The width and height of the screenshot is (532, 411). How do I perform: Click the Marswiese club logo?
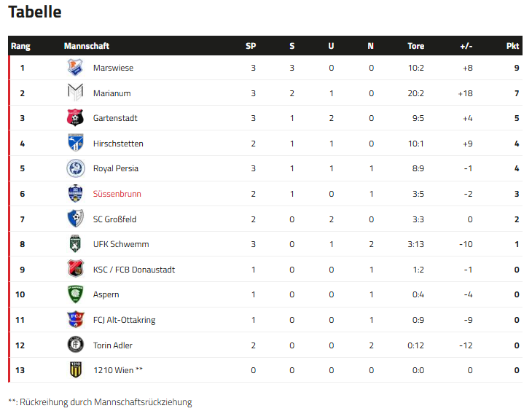point(76,68)
